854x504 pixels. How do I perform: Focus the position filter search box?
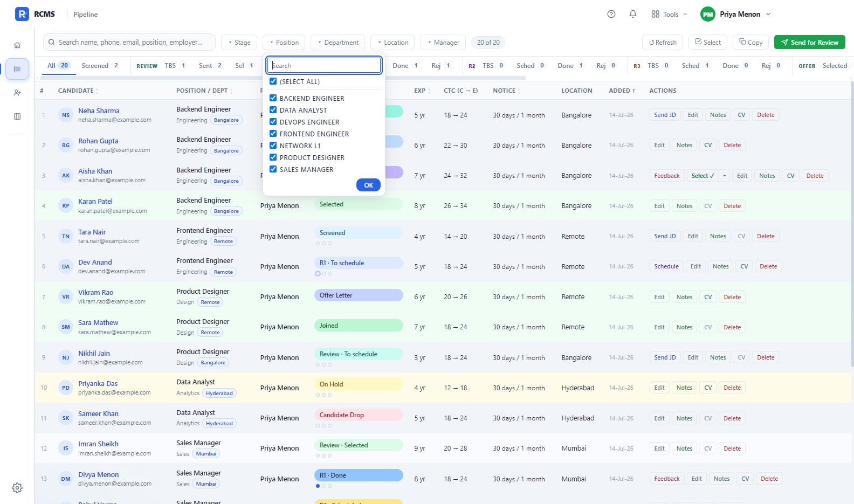[325, 65]
